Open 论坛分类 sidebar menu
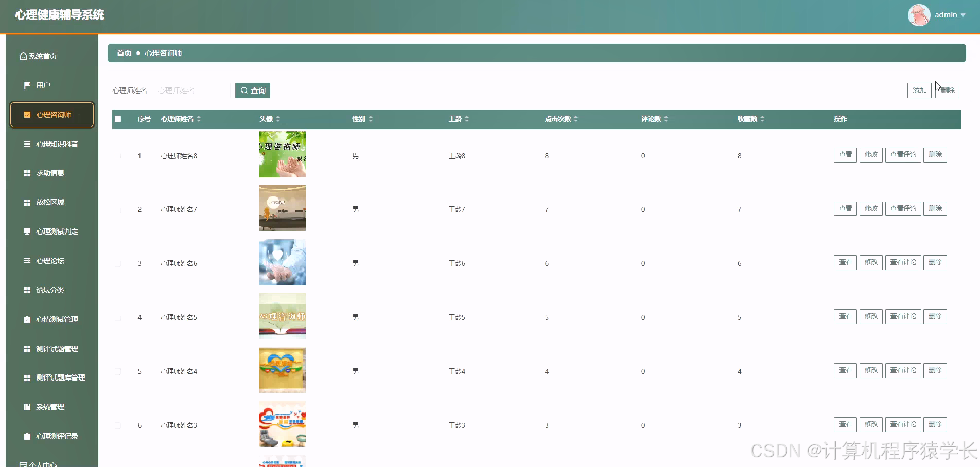 point(51,290)
